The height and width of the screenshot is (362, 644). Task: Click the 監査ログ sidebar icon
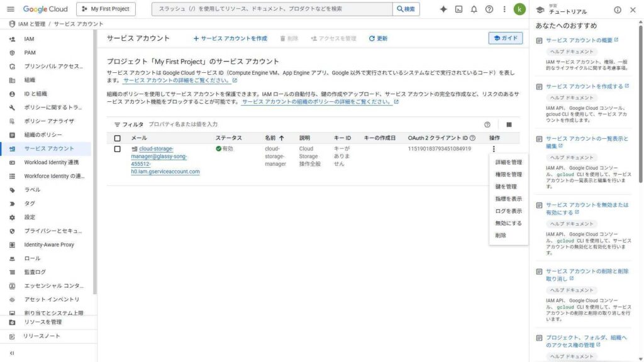coord(12,272)
